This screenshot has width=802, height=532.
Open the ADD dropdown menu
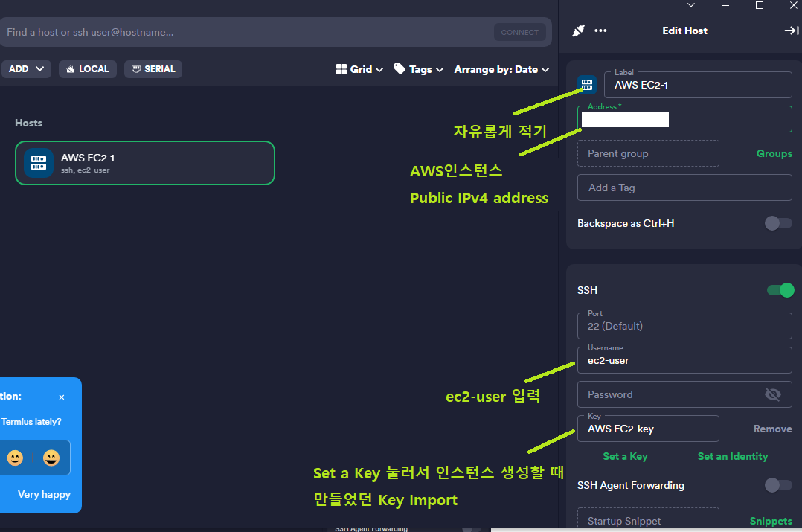click(x=25, y=69)
